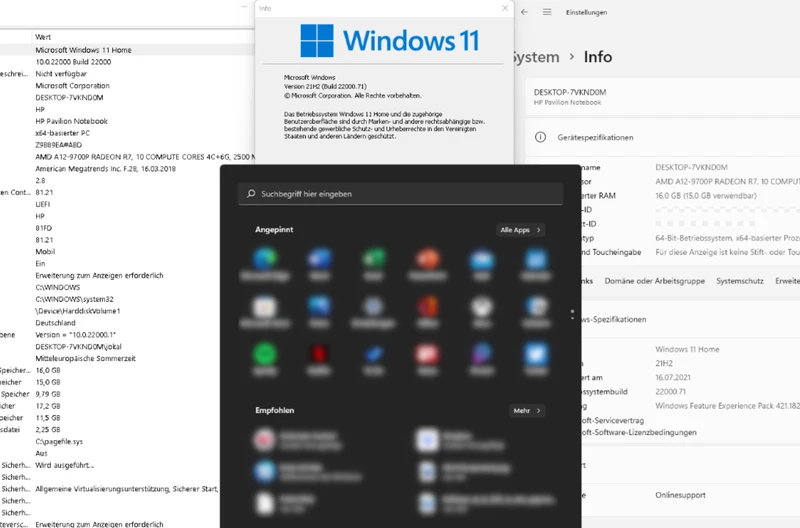Open the Systemschutz link
This screenshot has height=528, width=800.
click(x=740, y=281)
